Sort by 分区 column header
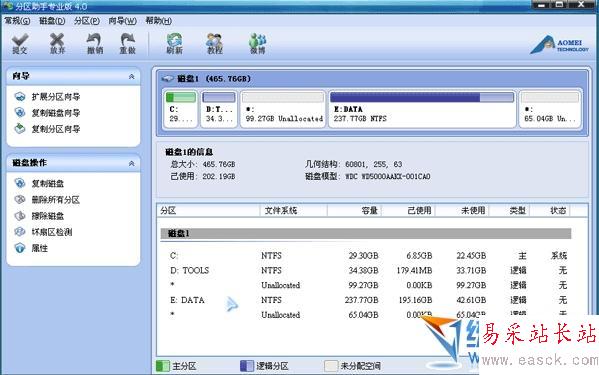Screen dimensions: 599x375 pos(208,210)
